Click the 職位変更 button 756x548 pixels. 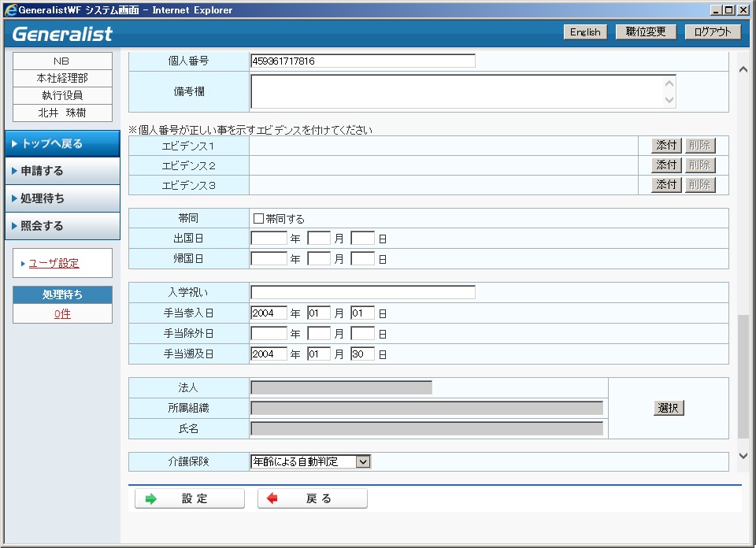tap(645, 32)
